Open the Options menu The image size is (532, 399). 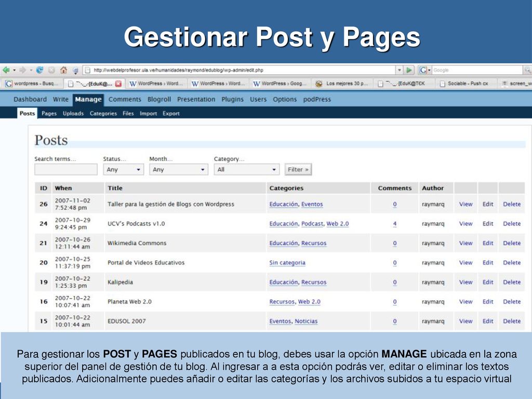285,99
